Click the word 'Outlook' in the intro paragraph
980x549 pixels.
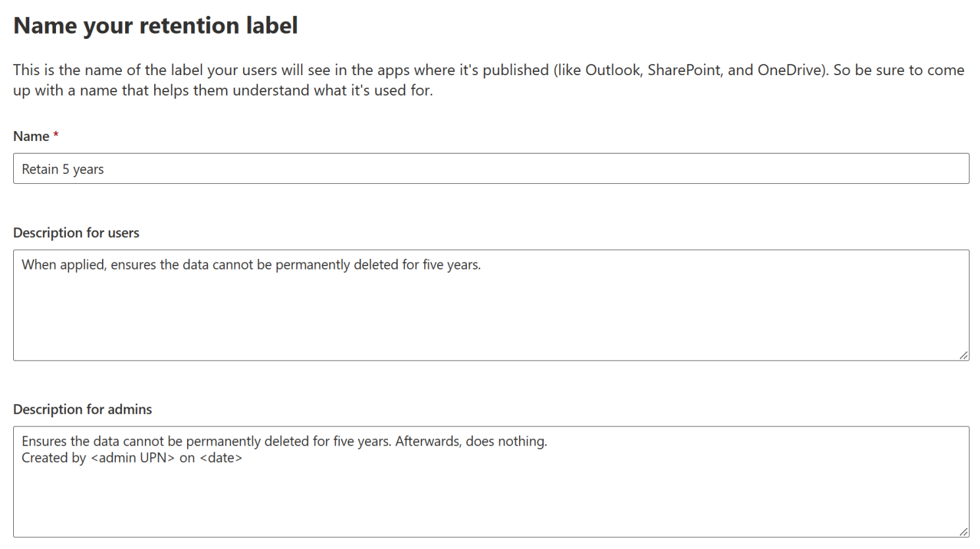612,71
